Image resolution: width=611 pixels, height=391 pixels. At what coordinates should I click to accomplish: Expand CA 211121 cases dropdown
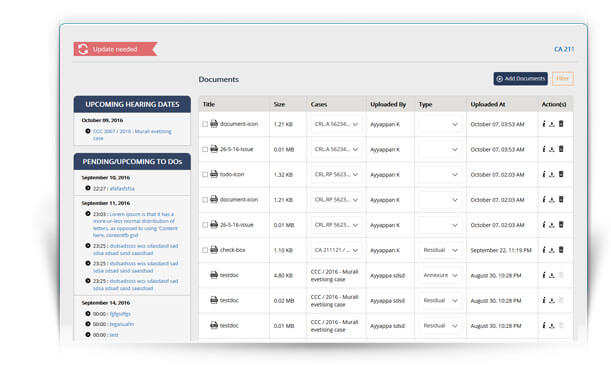(x=336, y=250)
